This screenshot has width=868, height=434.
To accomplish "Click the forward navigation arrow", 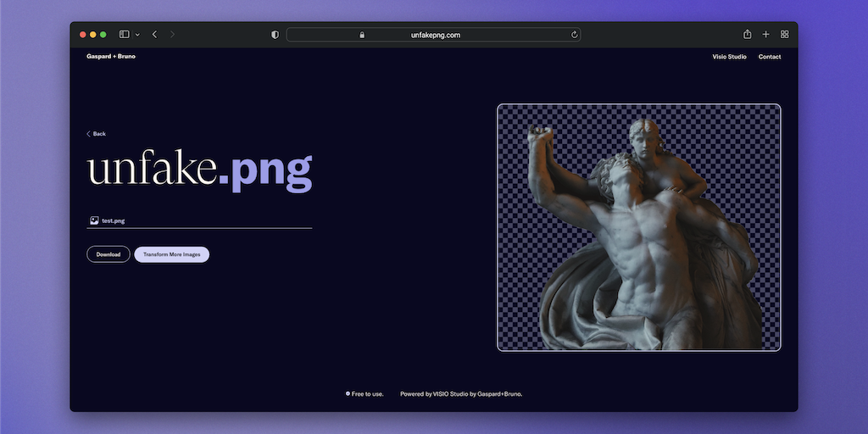I will click(173, 35).
